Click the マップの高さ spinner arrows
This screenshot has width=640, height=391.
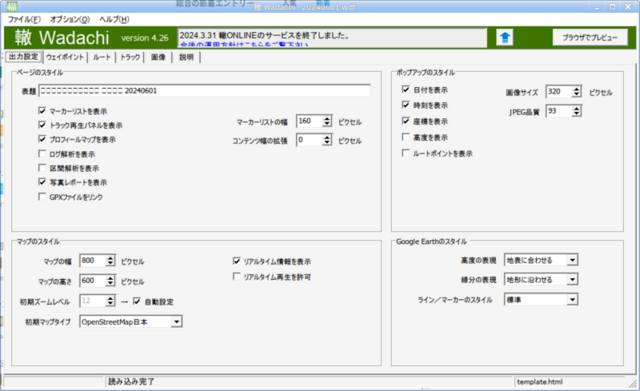tap(110, 281)
